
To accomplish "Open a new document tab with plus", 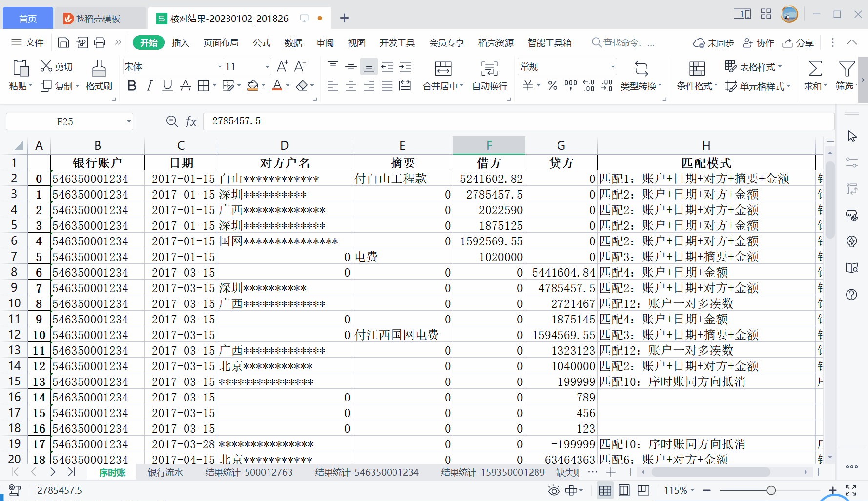I will [344, 18].
